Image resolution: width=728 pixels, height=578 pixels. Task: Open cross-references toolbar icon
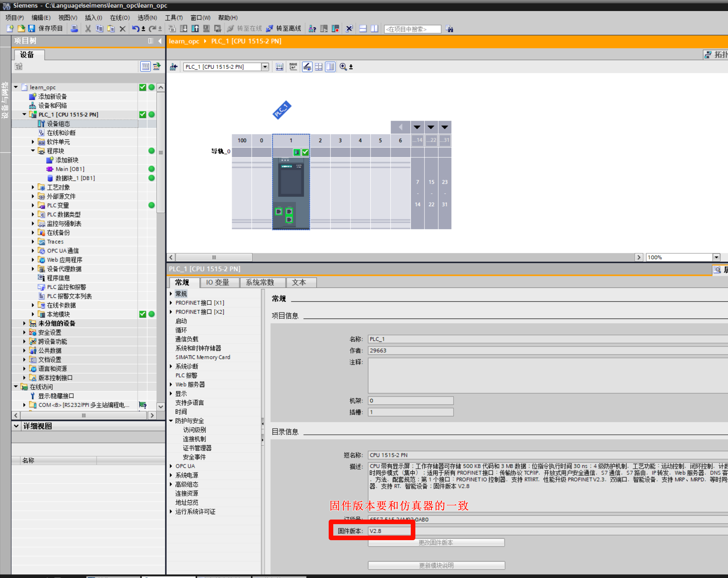click(349, 29)
